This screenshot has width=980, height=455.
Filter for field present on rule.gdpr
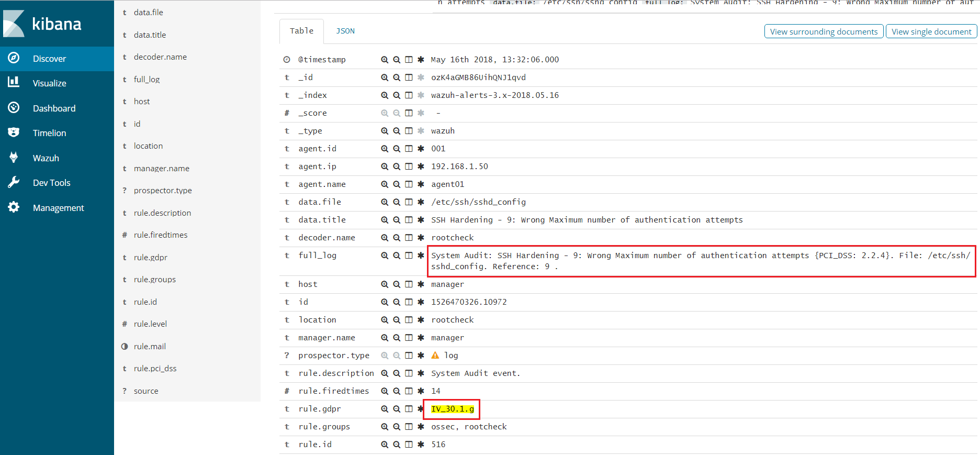tap(420, 409)
